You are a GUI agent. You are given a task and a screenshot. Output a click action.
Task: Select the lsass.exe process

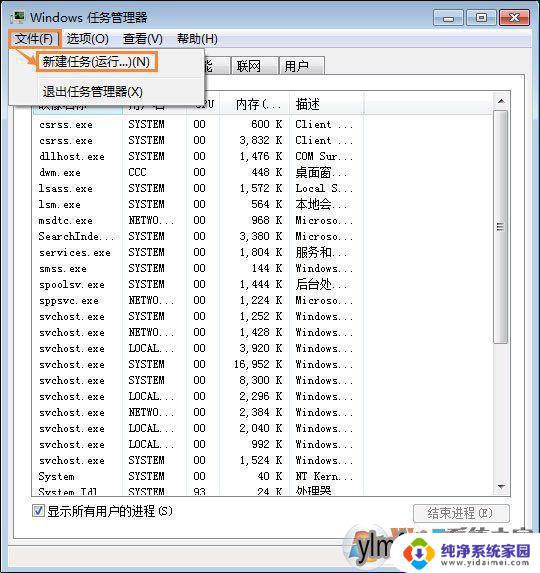[197, 188]
